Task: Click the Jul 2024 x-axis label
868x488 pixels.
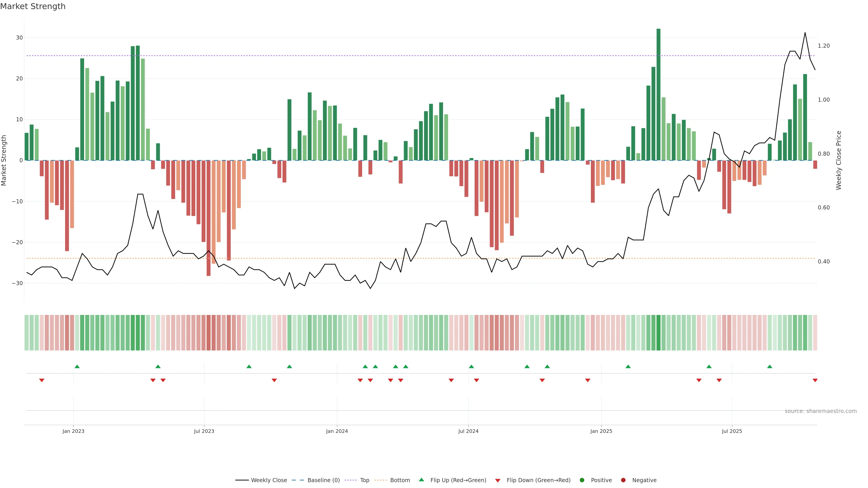Action: (468, 431)
